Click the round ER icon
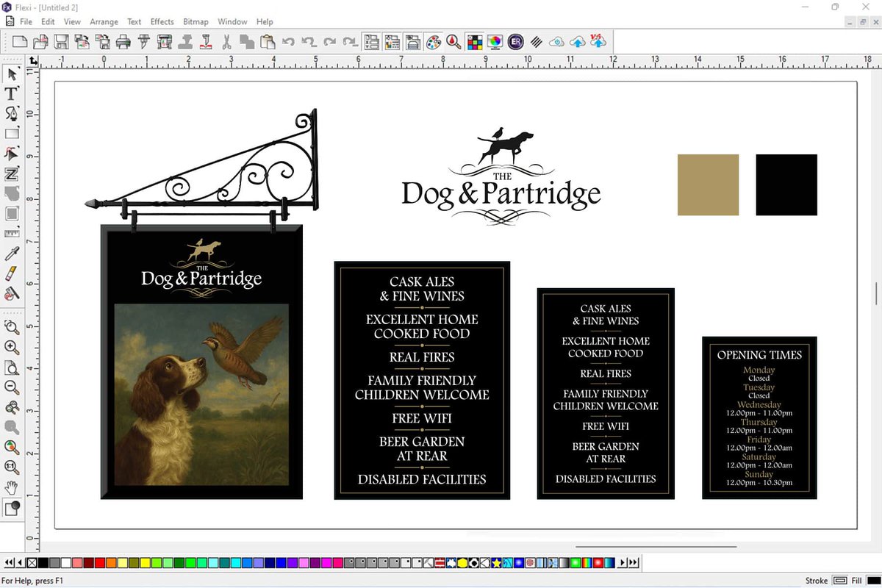The image size is (882, 588). click(515, 42)
